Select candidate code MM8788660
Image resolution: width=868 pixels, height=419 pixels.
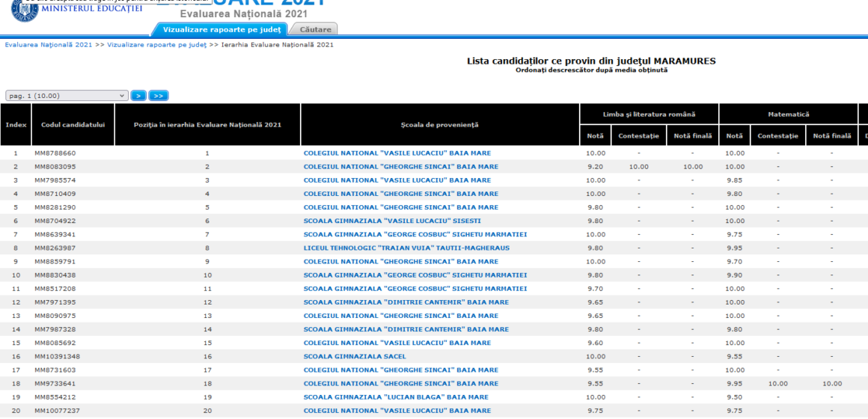55,153
